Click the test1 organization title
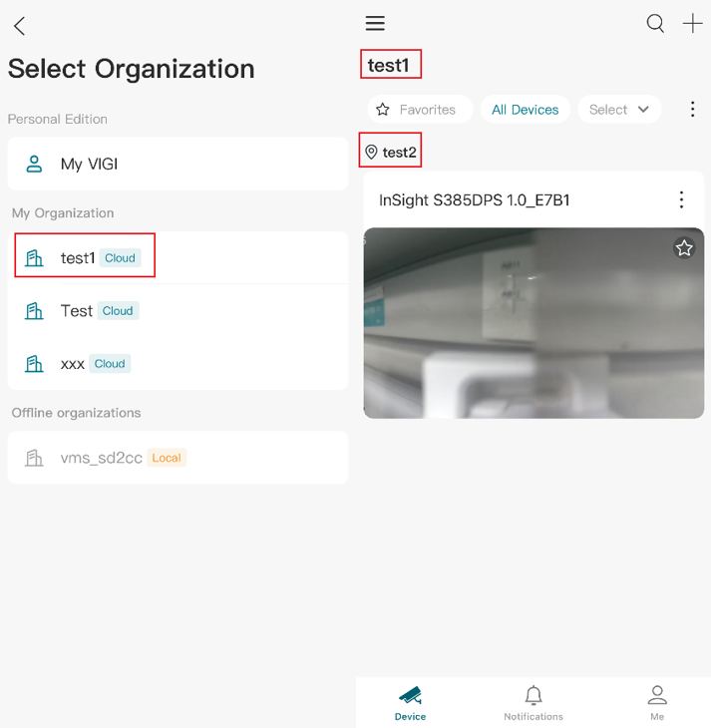This screenshot has height=728, width=711. (388, 66)
